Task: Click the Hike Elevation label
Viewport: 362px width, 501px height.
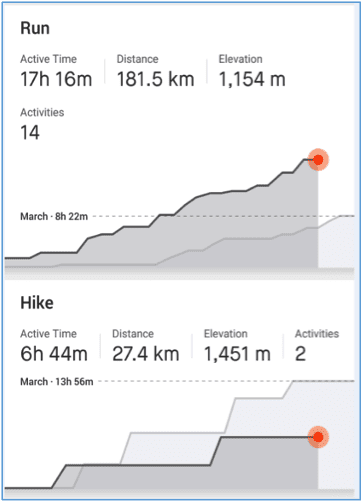Action: (x=226, y=334)
